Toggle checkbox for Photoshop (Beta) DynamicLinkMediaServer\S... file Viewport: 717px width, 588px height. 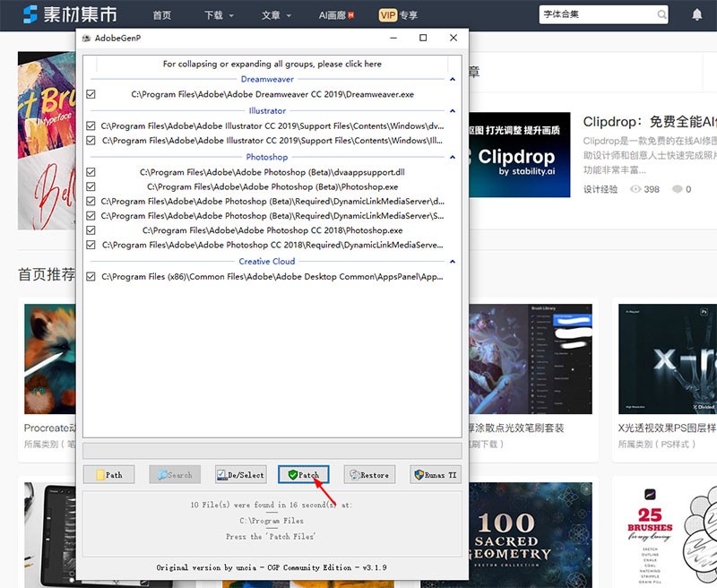coord(91,216)
